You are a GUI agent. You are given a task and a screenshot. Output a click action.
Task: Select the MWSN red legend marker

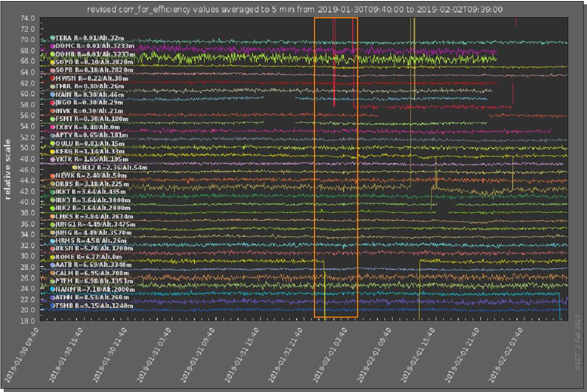(x=53, y=78)
